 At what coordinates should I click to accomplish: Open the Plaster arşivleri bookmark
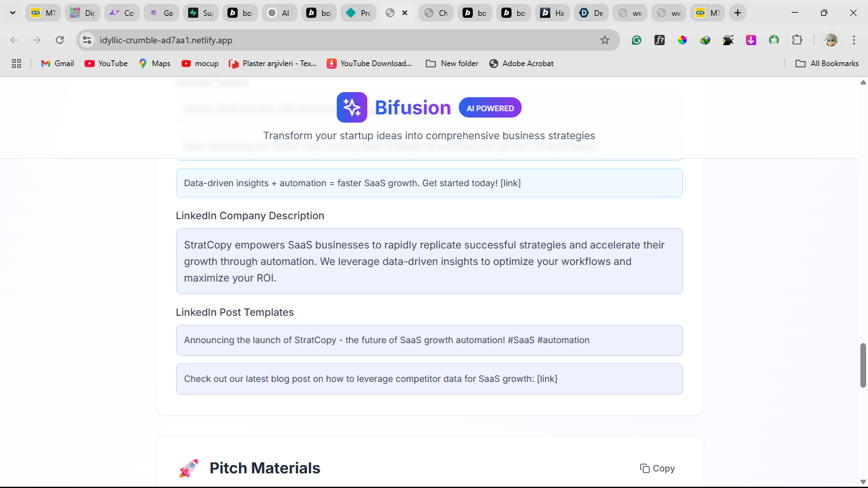tap(273, 64)
